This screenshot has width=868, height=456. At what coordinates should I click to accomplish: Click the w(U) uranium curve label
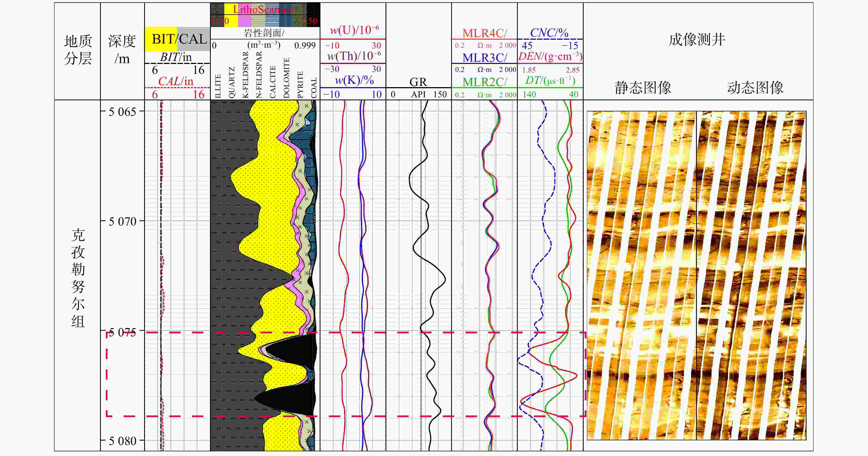pos(354,30)
